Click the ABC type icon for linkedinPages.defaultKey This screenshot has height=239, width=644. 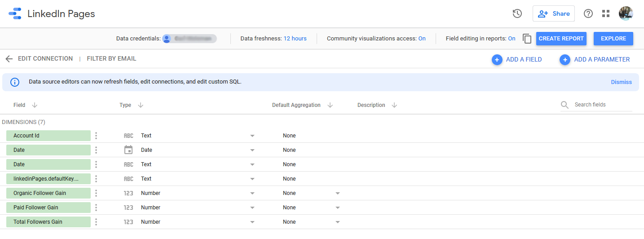click(x=128, y=179)
